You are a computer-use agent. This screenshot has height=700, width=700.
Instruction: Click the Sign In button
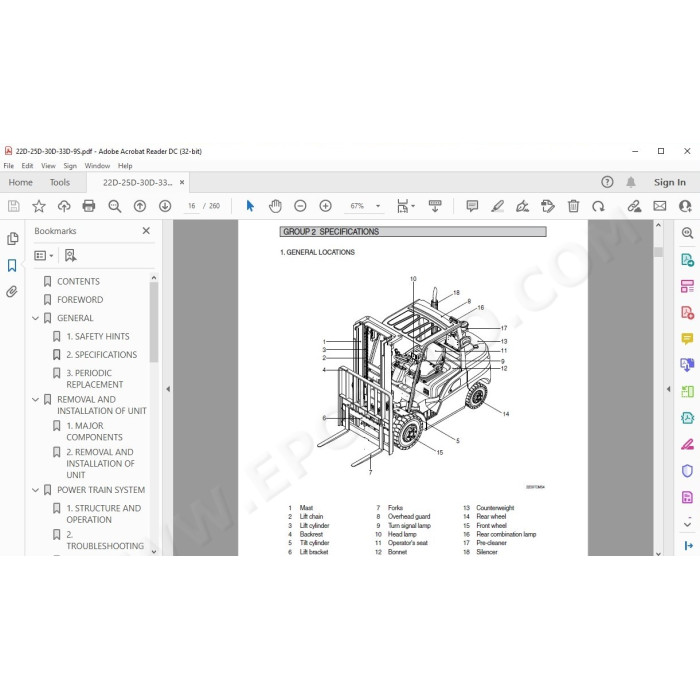tap(670, 182)
